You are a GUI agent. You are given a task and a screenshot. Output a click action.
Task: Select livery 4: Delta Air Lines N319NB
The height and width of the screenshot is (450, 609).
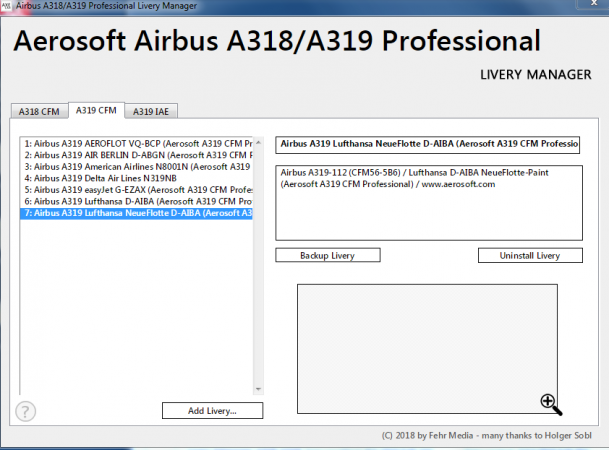[137, 178]
